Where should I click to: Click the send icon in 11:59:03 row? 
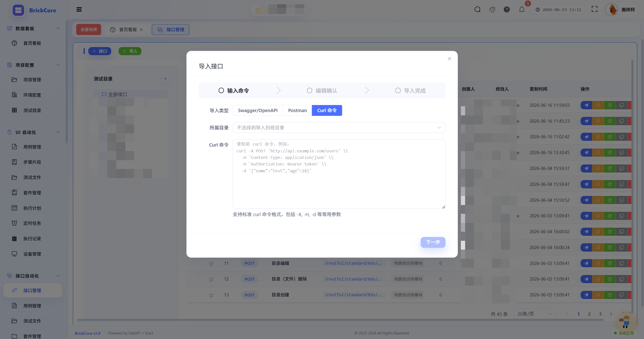click(x=586, y=105)
